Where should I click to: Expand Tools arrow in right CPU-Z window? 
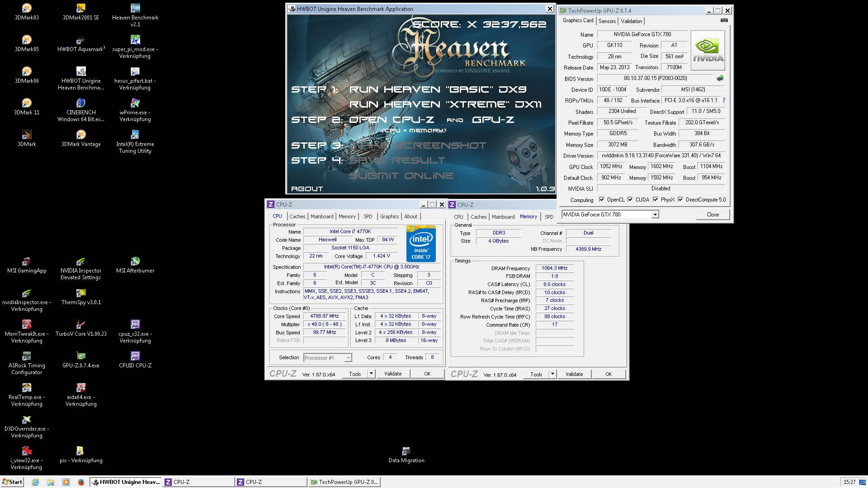pyautogui.click(x=552, y=374)
